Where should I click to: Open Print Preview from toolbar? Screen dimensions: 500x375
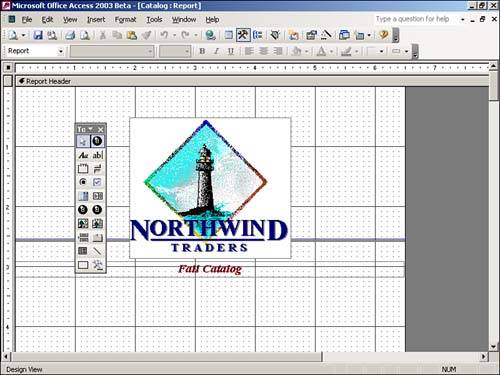85,35
